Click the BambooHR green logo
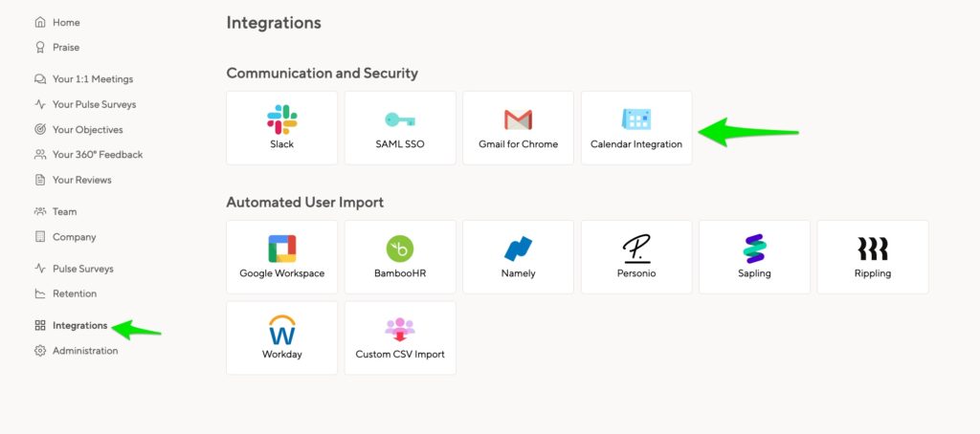 pyautogui.click(x=400, y=249)
